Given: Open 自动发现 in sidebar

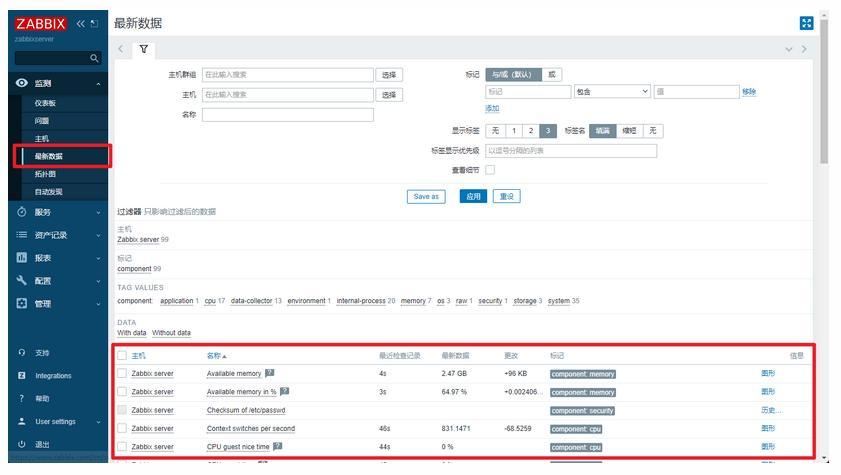Looking at the screenshot, I should click(49, 191).
